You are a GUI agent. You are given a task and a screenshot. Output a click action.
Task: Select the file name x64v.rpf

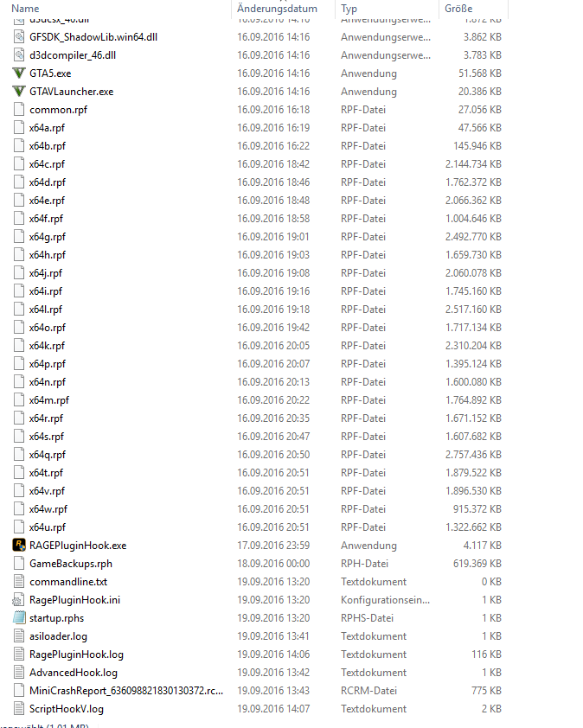click(47, 491)
